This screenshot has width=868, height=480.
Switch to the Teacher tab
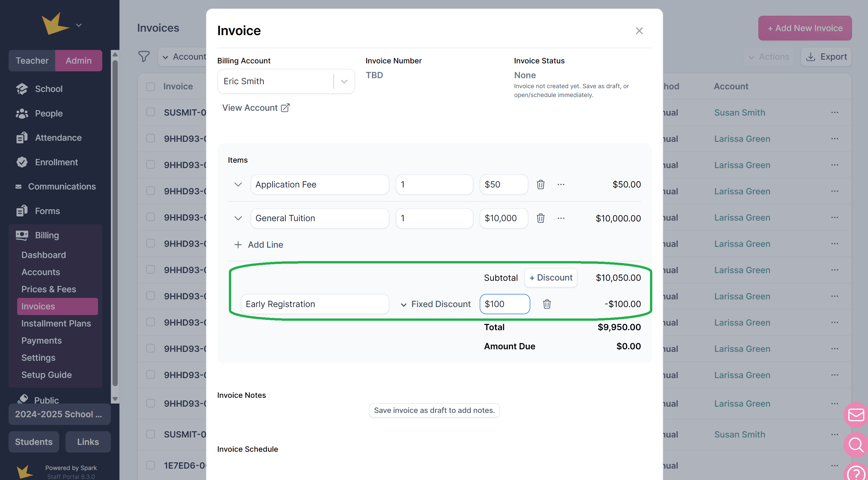pos(32,60)
